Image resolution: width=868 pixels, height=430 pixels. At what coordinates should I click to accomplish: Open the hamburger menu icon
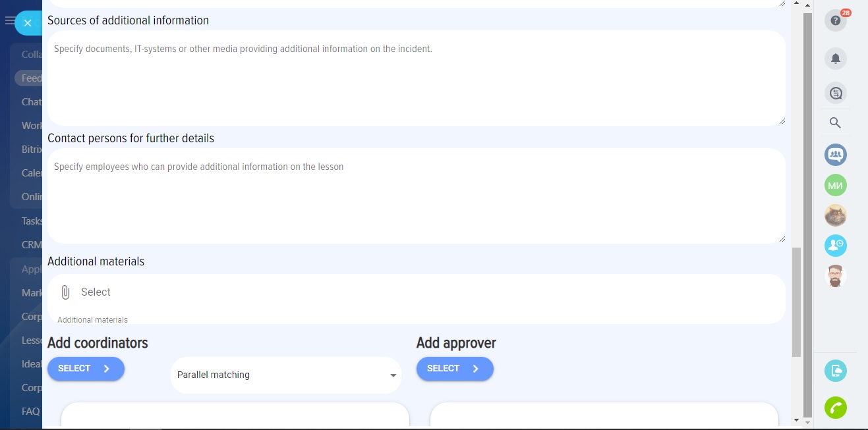pyautogui.click(x=9, y=21)
